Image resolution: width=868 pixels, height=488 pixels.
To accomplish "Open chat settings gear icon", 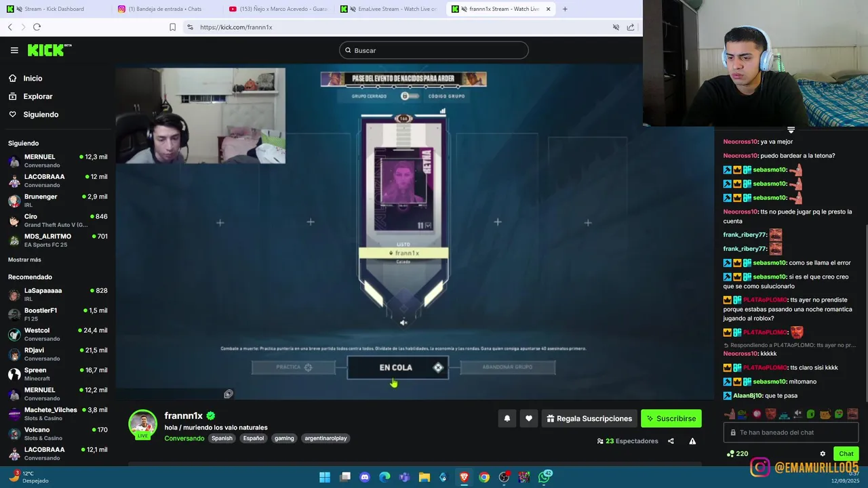I will 823,454.
